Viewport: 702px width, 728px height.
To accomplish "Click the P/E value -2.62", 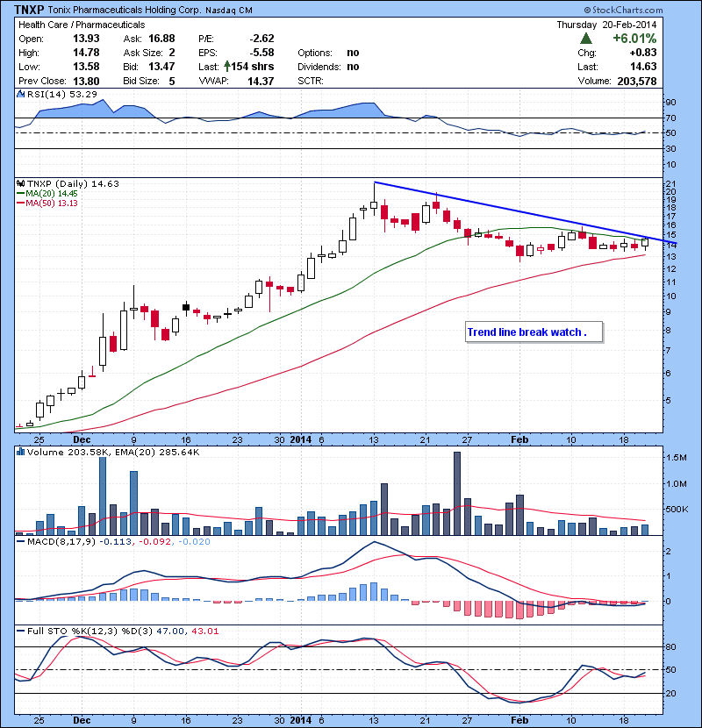I will click(262, 39).
